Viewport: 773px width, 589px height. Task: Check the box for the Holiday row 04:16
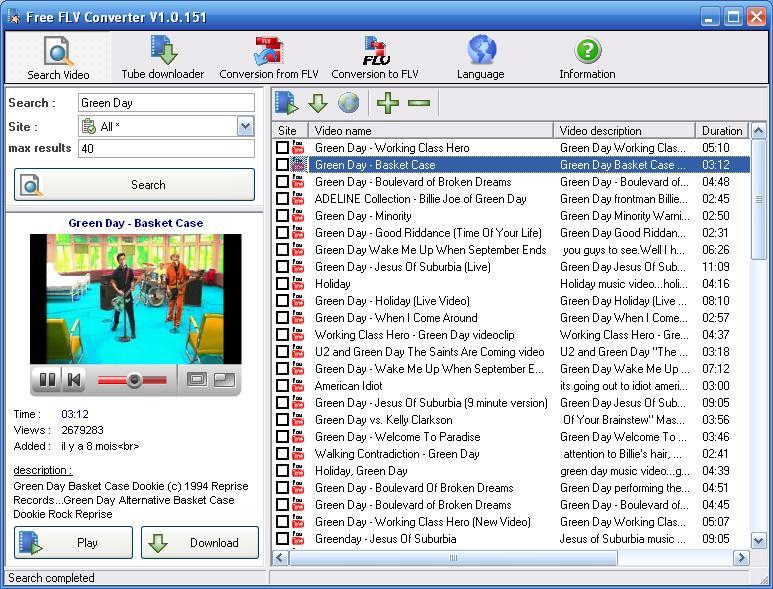pyautogui.click(x=282, y=284)
